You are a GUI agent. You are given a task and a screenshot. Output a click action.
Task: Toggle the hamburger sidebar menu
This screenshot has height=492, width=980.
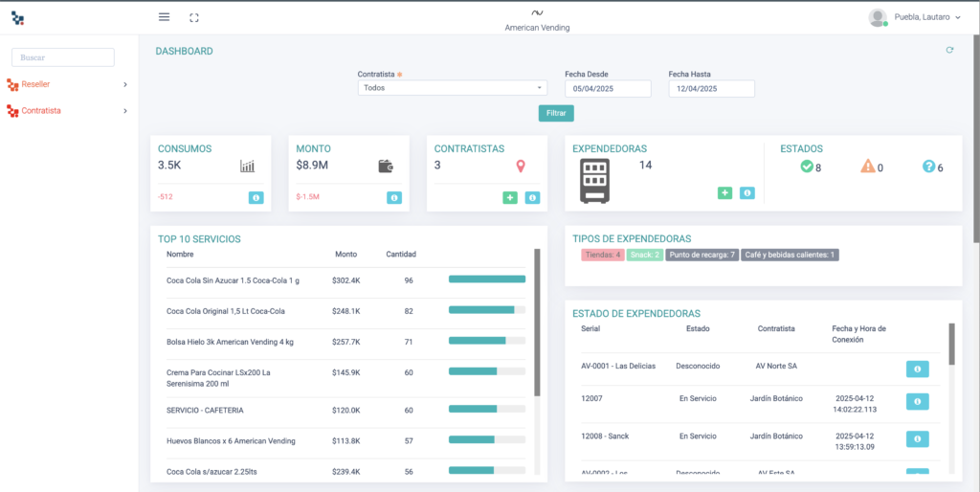point(164,17)
